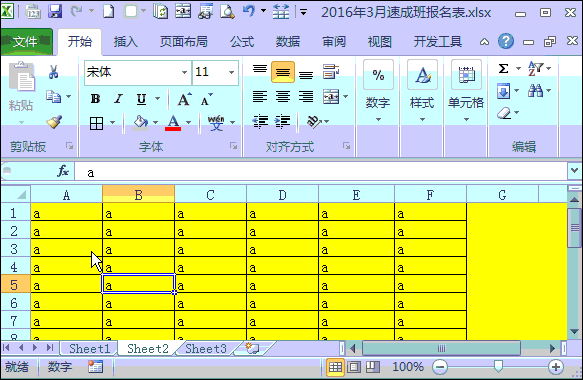Click the Find binoculars icon
This screenshot has width=583, height=380.
(535, 90)
